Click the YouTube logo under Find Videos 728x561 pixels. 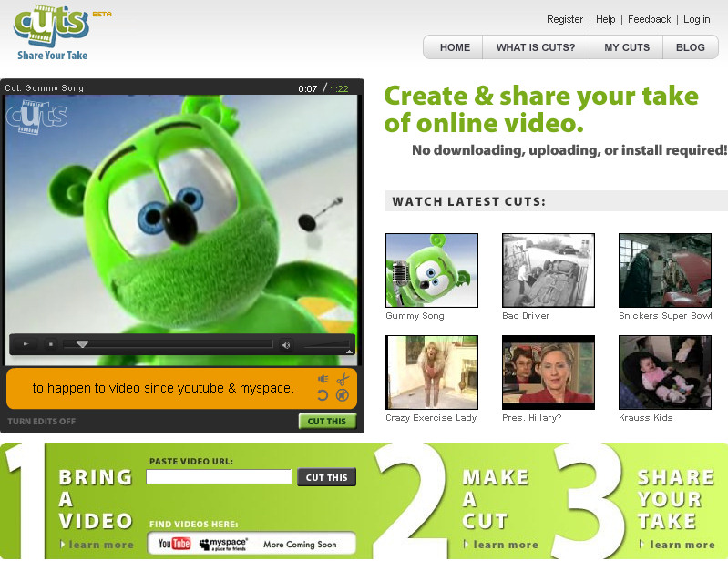tap(174, 544)
